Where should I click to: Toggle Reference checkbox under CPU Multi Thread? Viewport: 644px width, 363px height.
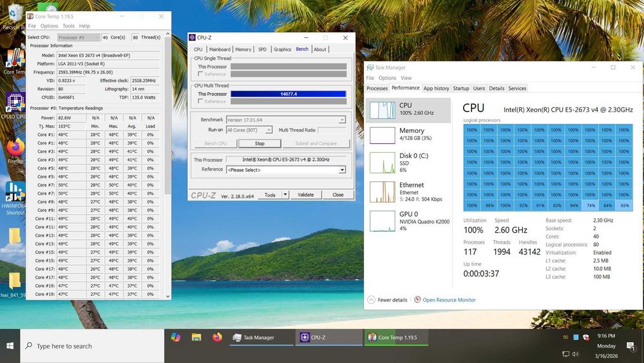[200, 101]
